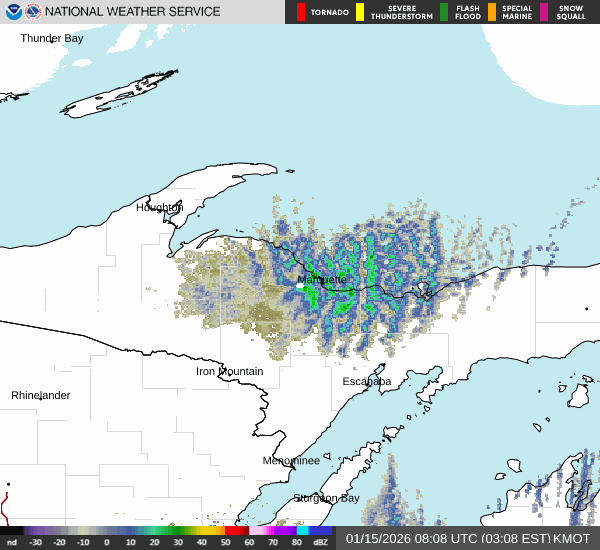Image resolution: width=600 pixels, height=550 pixels.
Task: Select the Rhinelander city label
Action: point(41,395)
